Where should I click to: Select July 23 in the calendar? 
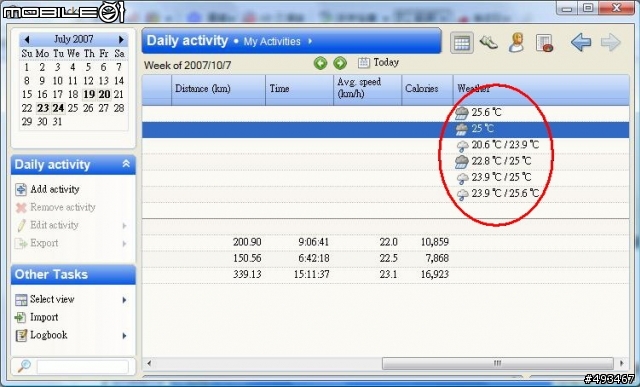(x=43, y=108)
